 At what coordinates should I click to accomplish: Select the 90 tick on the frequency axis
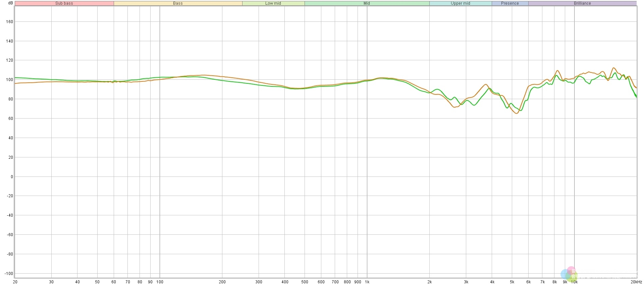pos(150,282)
